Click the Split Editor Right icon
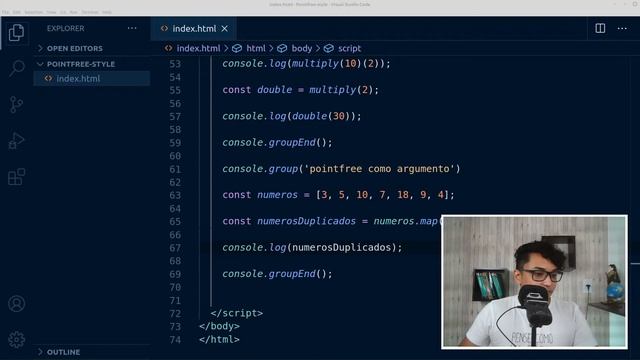640x360 pixels. point(600,28)
